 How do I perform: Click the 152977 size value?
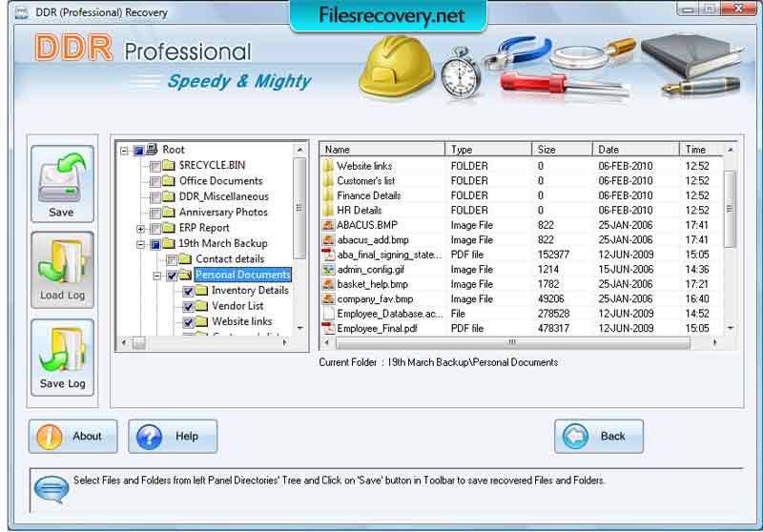[x=553, y=255]
